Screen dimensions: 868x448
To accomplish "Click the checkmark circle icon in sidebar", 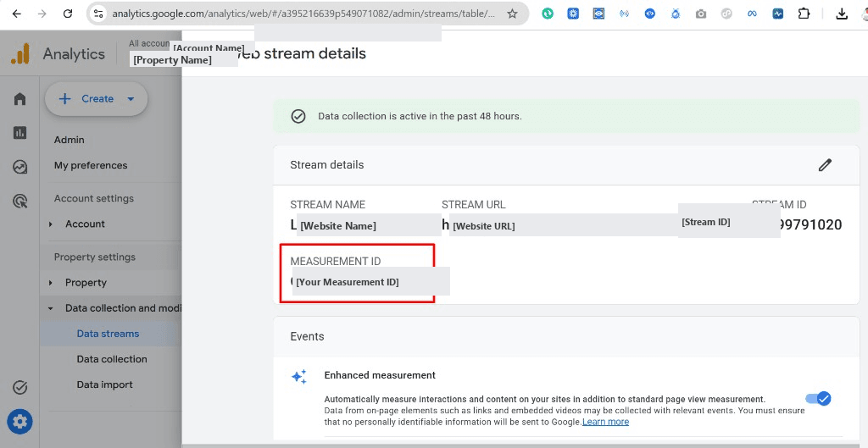I will pos(20,387).
